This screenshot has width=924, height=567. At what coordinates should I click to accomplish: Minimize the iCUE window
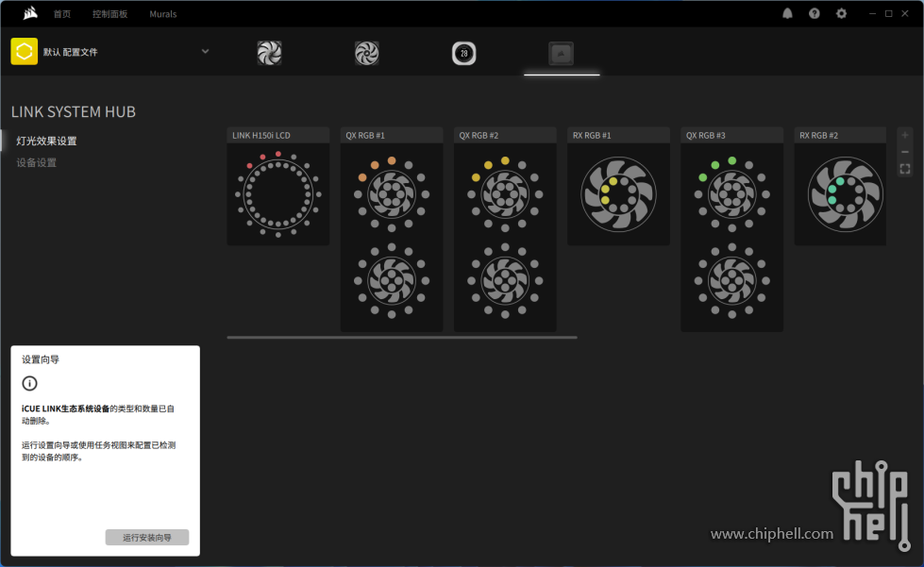(x=872, y=13)
